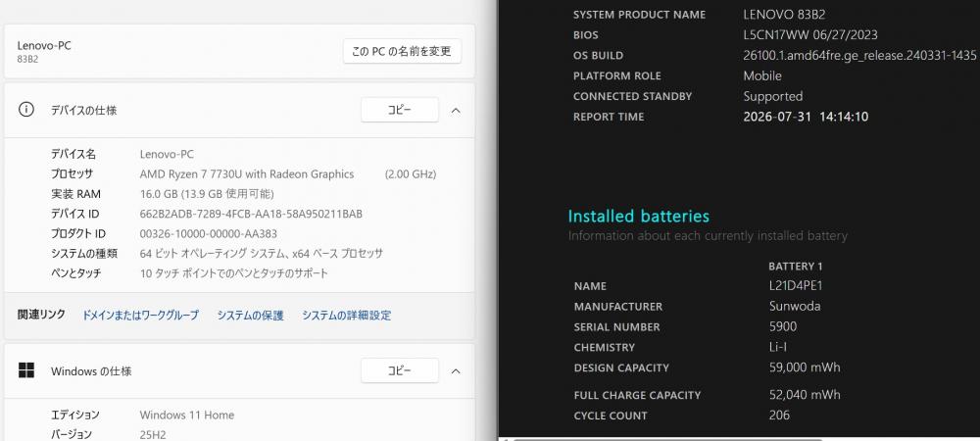Select the product ID 00326-10000-00000-AA383
The image size is (980, 441).
pyautogui.click(x=209, y=233)
